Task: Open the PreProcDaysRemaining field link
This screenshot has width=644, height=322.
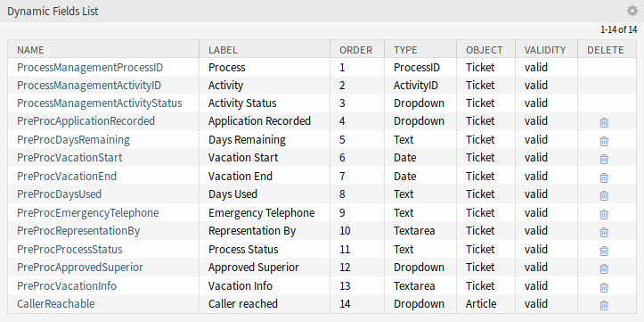Action: tap(73, 140)
